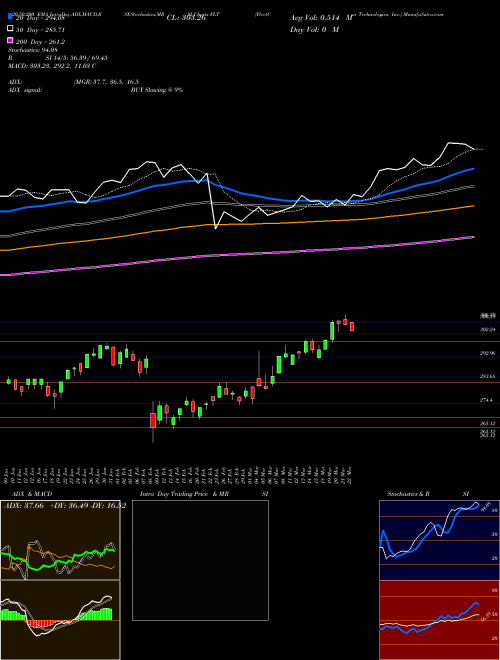Click the MACD values line in header
This screenshot has height=660, width=500.
click(x=52, y=66)
